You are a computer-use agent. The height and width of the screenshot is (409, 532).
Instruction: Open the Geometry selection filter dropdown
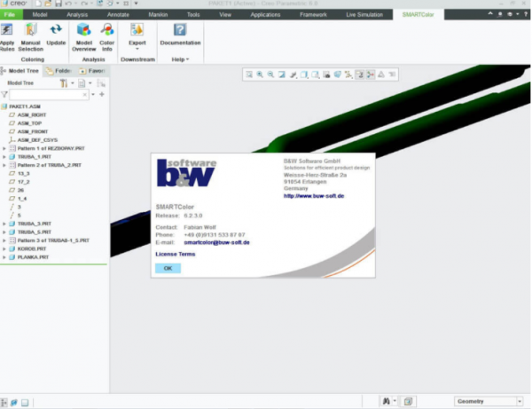[520, 402]
